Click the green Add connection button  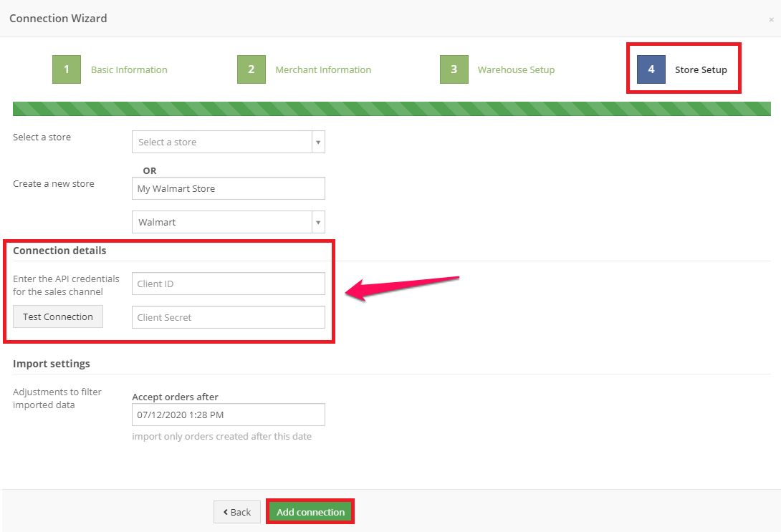tap(310, 512)
